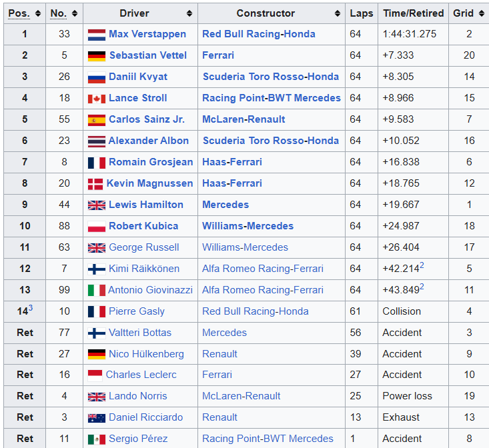Open footnote 2 beside +42.214
This screenshot has width=489, height=448.
click(x=422, y=265)
